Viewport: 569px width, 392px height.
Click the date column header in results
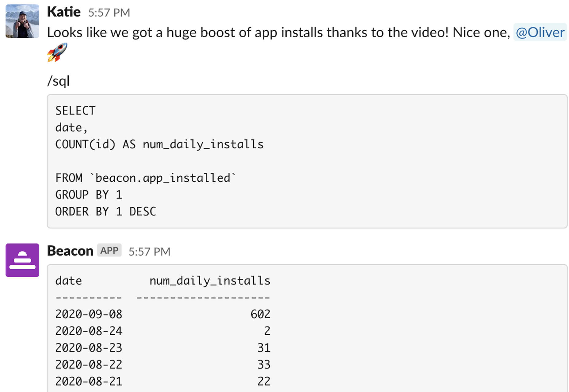pyautogui.click(x=69, y=281)
